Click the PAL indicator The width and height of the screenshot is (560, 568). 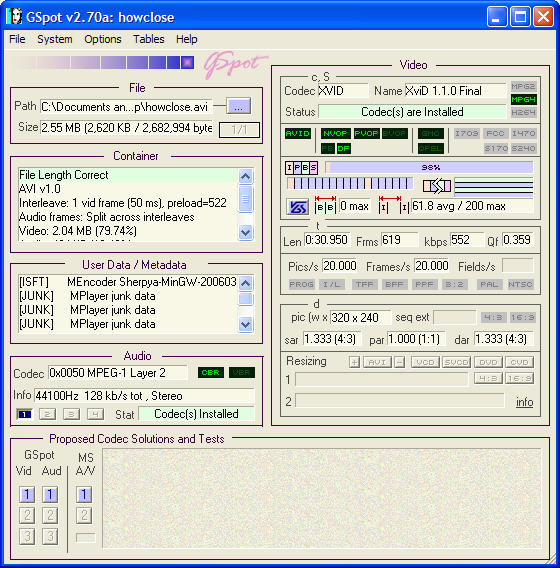[x=489, y=284]
